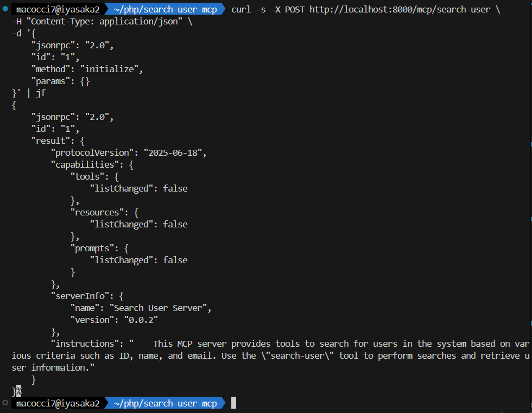Click the "capabilities" key
532x413 pixels.
(x=84, y=164)
